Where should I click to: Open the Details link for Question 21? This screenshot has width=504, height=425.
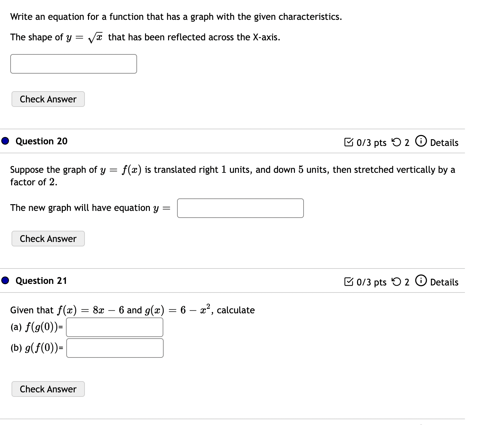[x=445, y=282]
